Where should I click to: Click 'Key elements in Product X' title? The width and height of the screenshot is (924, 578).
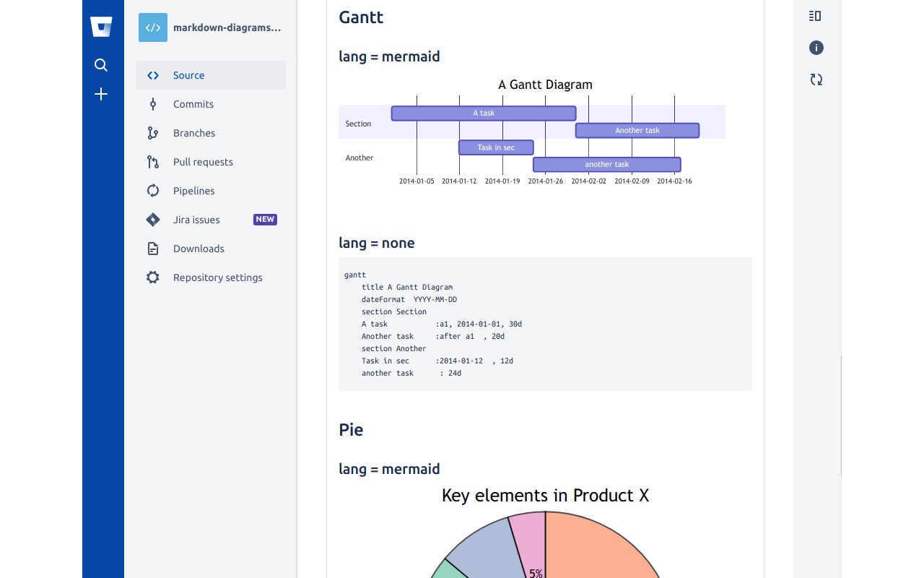pos(545,496)
